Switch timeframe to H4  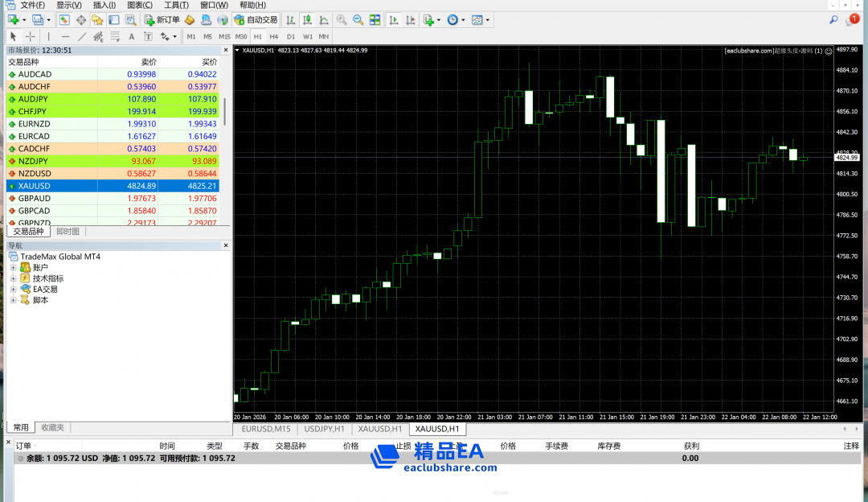[x=274, y=36]
